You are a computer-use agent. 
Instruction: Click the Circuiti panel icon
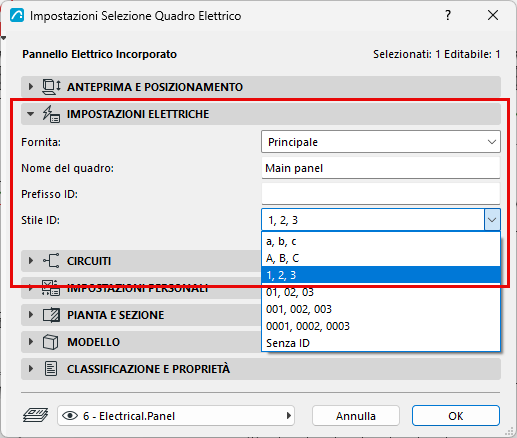(51, 261)
